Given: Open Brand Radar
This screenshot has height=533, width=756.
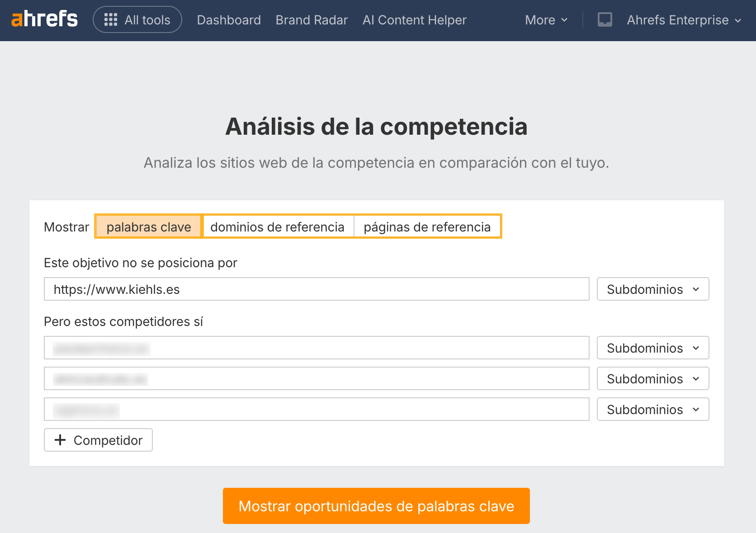Looking at the screenshot, I should 312,20.
